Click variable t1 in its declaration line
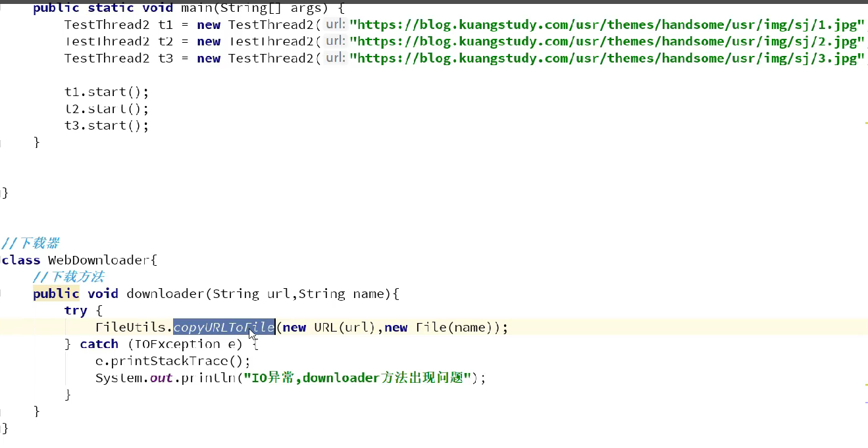This screenshot has height=448, width=868. (x=165, y=25)
